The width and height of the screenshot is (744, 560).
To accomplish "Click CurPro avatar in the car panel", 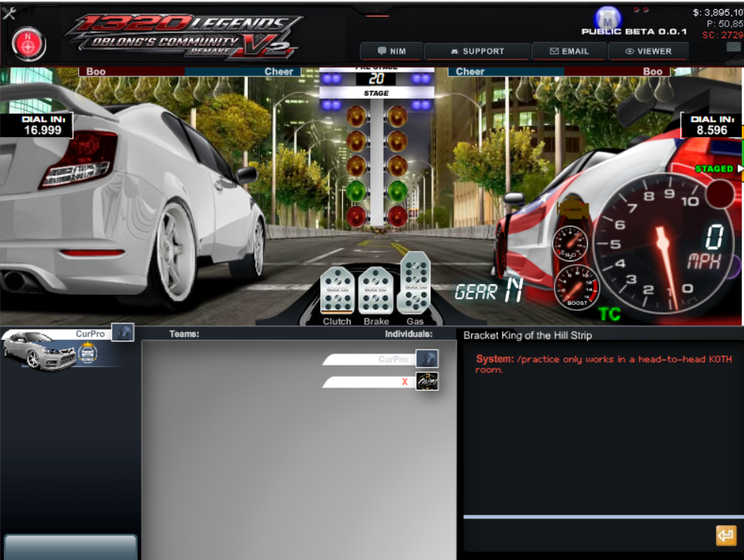I will point(123,332).
